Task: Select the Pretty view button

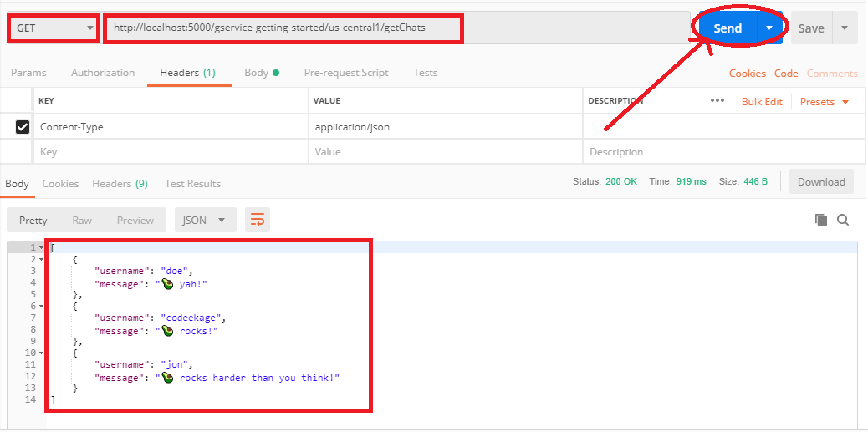Action: [33, 220]
